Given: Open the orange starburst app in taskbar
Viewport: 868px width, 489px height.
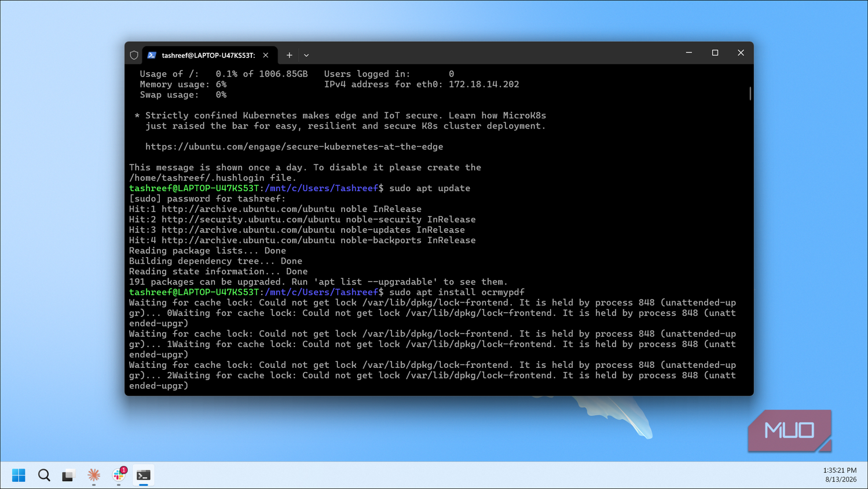Looking at the screenshot, I should click(94, 475).
